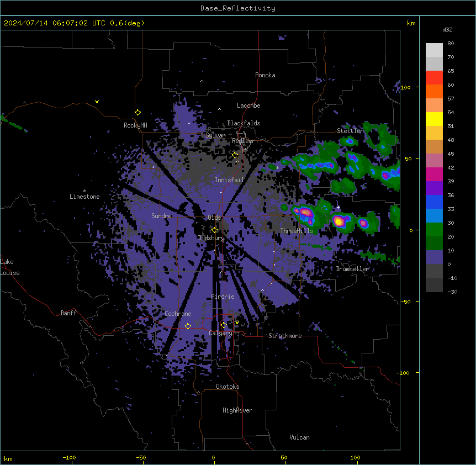Click the dBZ legend heading

coord(447,30)
